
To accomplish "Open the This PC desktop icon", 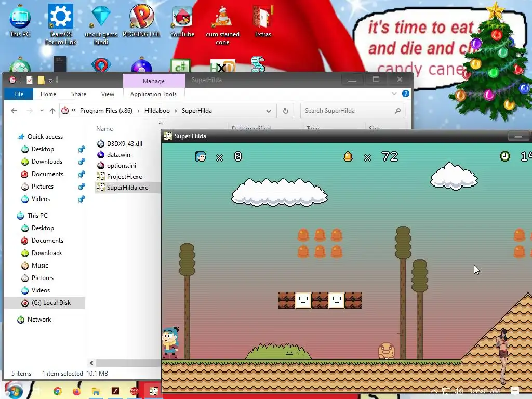I will coord(20,21).
